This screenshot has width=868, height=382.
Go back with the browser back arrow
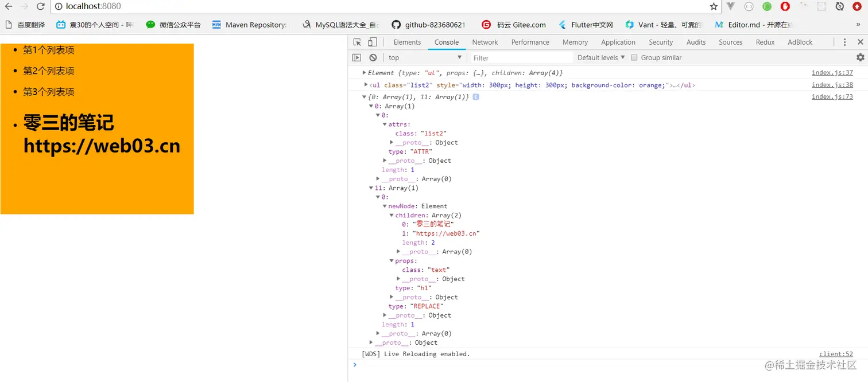click(9, 6)
